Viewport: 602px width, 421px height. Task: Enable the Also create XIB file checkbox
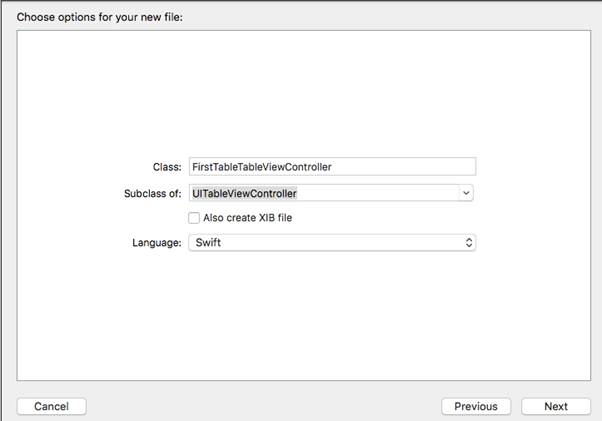[x=194, y=217]
